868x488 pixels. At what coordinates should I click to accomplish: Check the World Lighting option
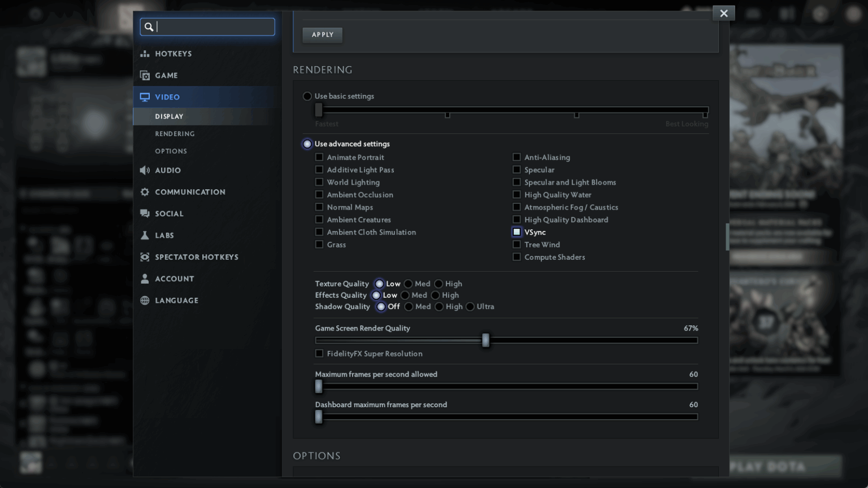click(x=319, y=182)
